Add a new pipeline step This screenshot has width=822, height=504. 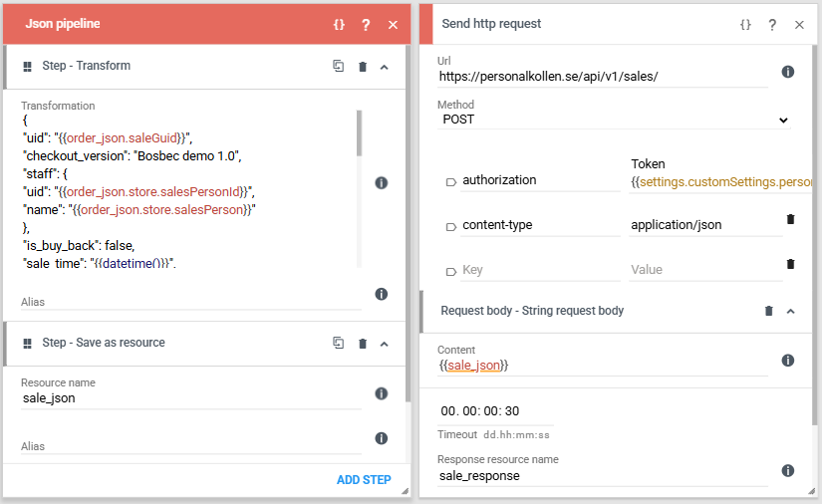point(364,480)
